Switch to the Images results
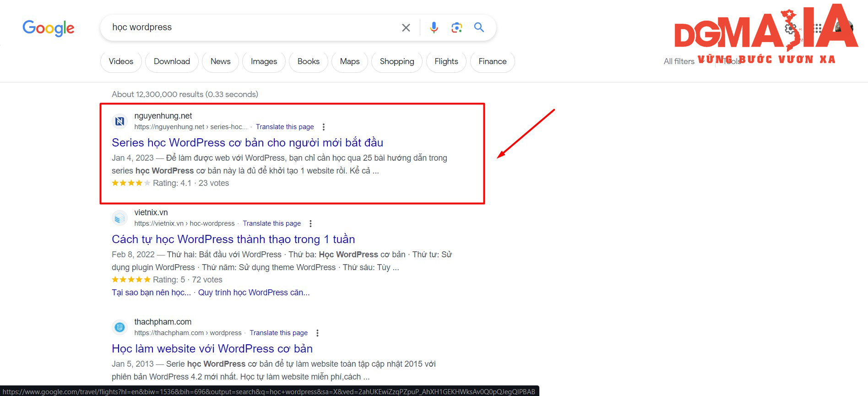The width and height of the screenshot is (868, 396). 264,61
